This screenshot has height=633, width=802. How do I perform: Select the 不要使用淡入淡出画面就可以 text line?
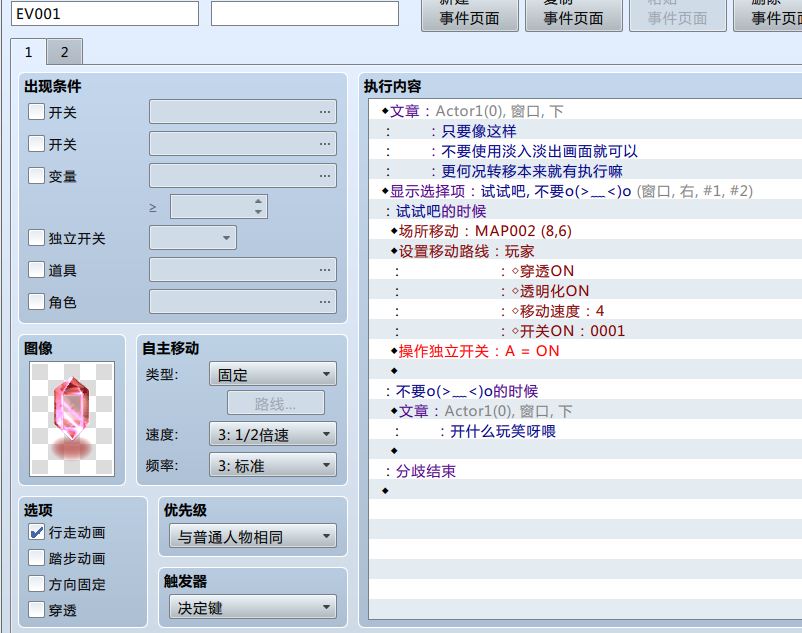[585, 151]
